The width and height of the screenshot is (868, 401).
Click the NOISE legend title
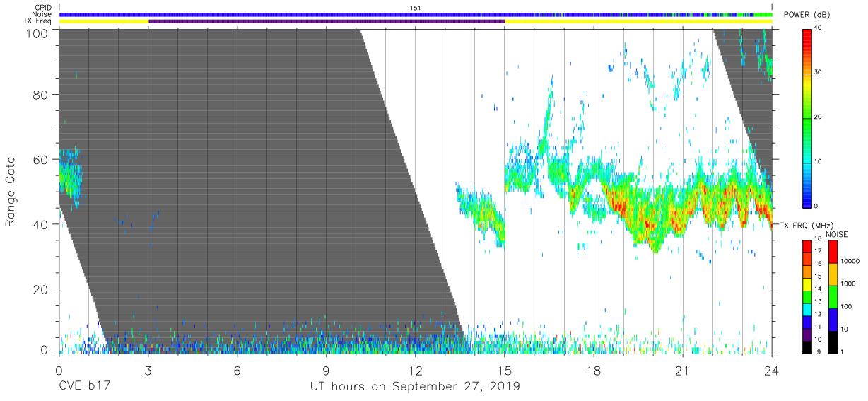tap(836, 234)
